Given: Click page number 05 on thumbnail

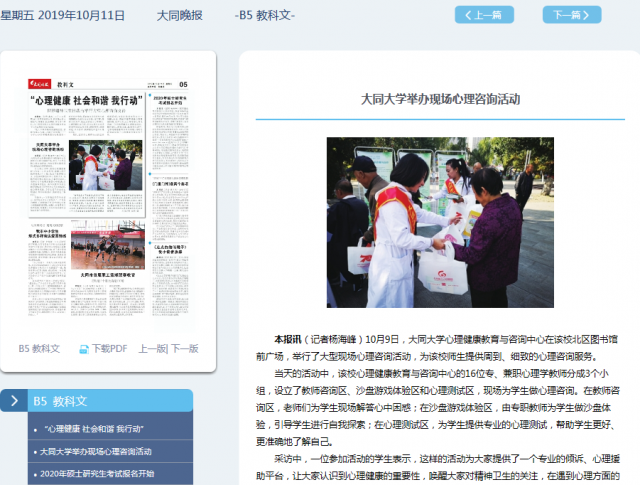Looking at the screenshot, I should pyautogui.click(x=183, y=85).
